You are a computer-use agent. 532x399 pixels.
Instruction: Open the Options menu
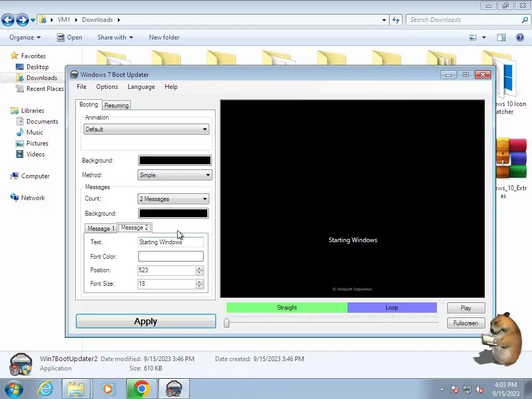(x=107, y=87)
